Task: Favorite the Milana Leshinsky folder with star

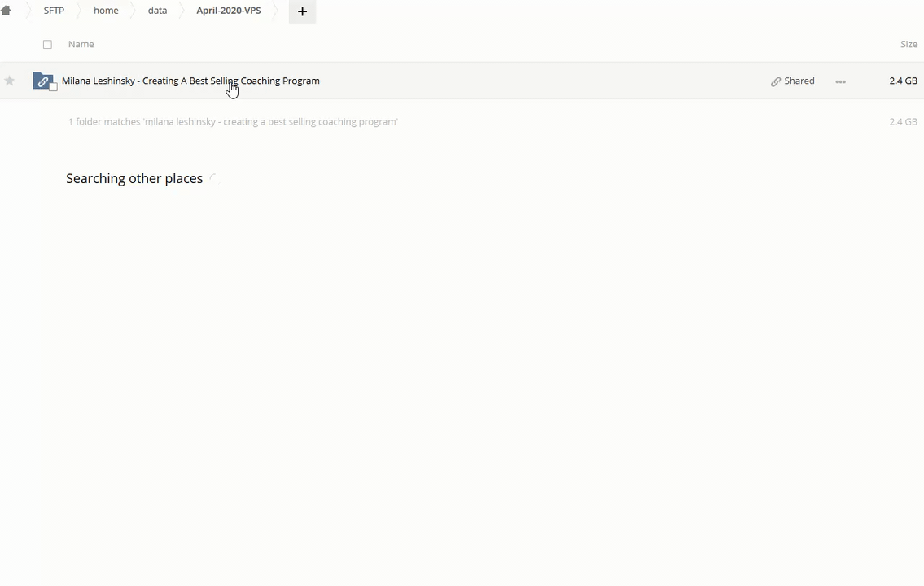Action: [x=10, y=81]
